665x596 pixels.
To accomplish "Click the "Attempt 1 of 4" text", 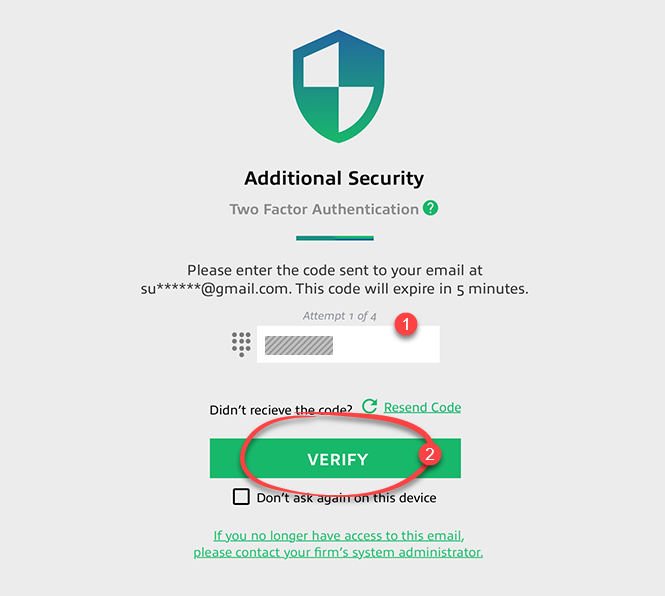I will [x=338, y=316].
